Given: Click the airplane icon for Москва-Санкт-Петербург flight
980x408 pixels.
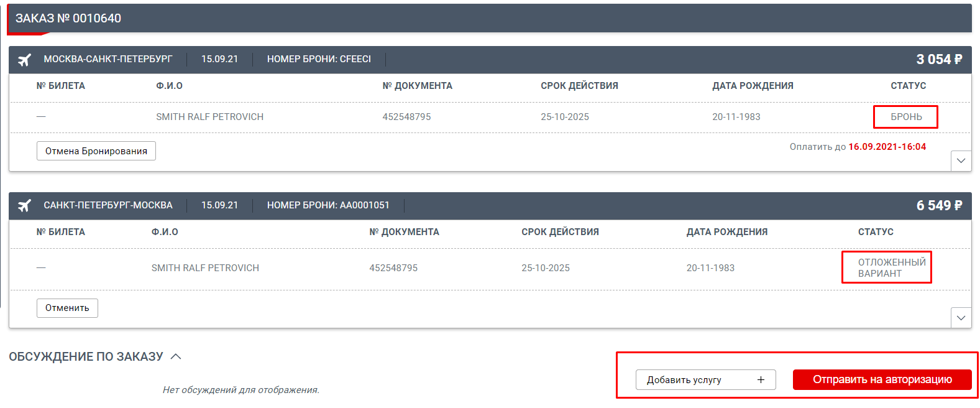Looking at the screenshot, I should (x=24, y=60).
